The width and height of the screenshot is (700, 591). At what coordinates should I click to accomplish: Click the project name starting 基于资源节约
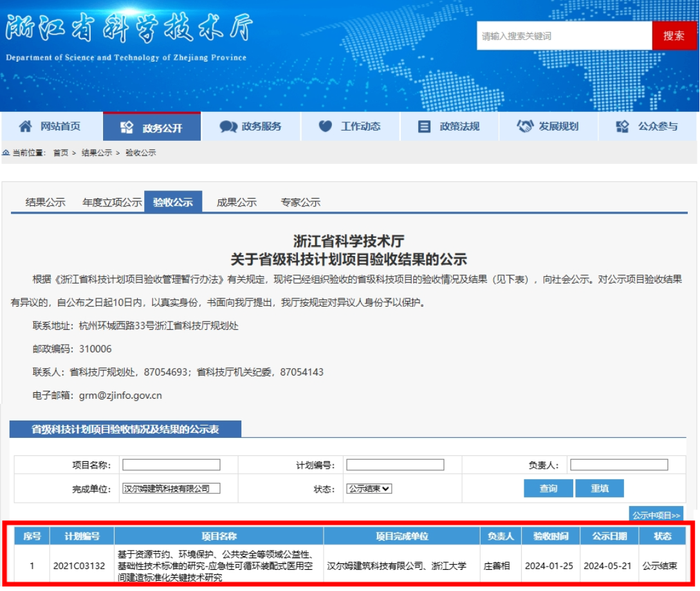click(215, 566)
